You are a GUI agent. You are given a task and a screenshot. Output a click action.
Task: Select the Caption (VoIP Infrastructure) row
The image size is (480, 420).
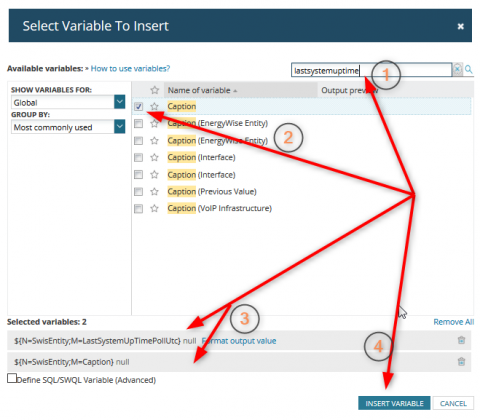pos(302,209)
